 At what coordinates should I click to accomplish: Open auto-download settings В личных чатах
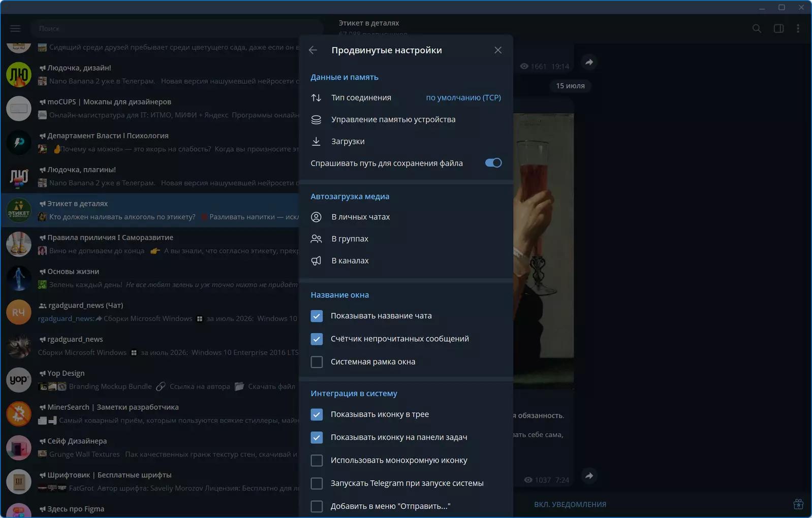pyautogui.click(x=406, y=217)
